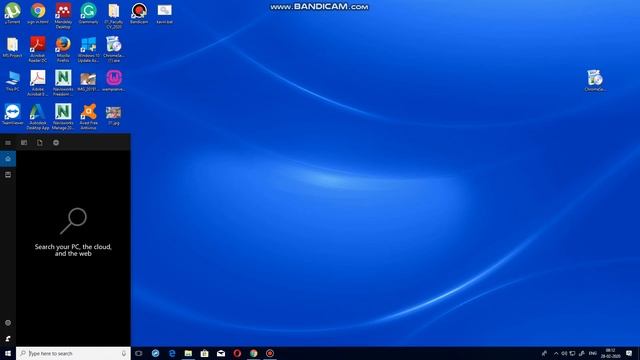This screenshot has width=640, height=360.
Task: Select the Bandicam desktop shortcut
Action: point(139,13)
